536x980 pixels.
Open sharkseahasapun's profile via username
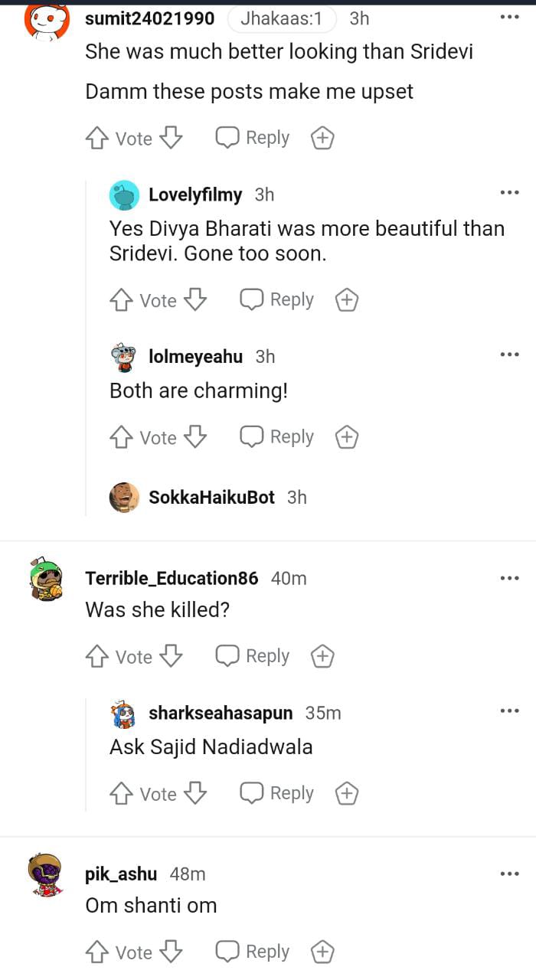click(x=221, y=714)
